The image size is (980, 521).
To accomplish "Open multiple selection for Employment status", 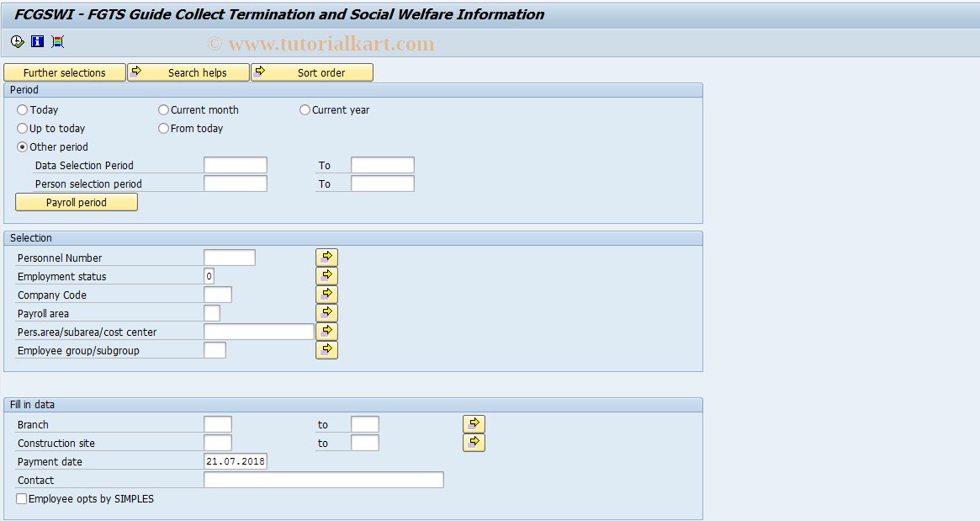I will click(327, 276).
